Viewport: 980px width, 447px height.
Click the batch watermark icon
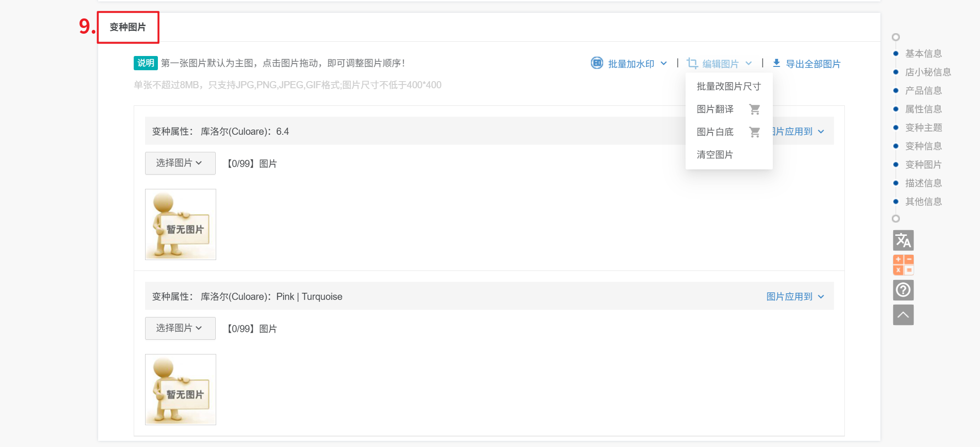pyautogui.click(x=596, y=63)
